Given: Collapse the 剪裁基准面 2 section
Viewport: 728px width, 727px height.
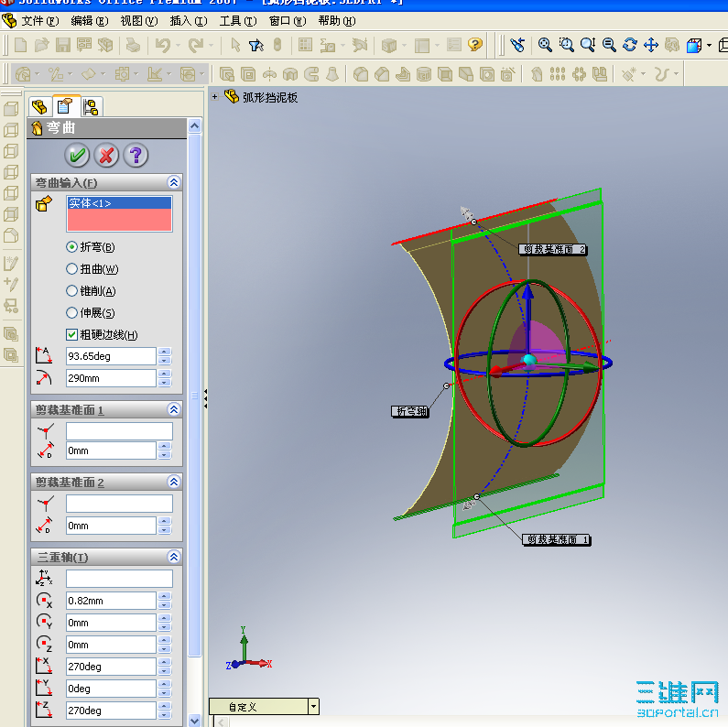Looking at the screenshot, I should tap(174, 482).
